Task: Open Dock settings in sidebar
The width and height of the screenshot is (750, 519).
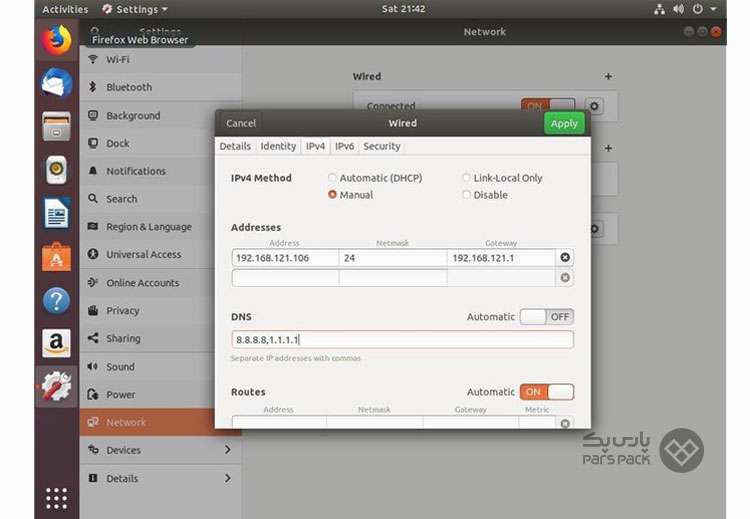Action: tap(160, 144)
